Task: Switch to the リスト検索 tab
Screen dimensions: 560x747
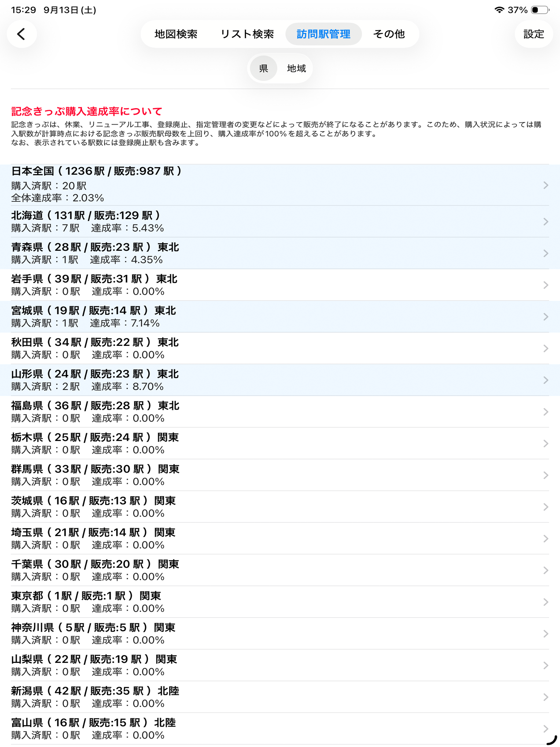Action: [x=247, y=34]
